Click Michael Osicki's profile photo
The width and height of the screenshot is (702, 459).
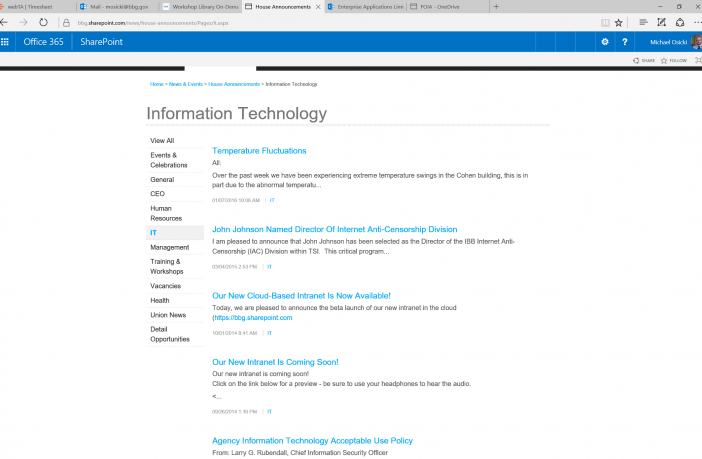point(696,42)
